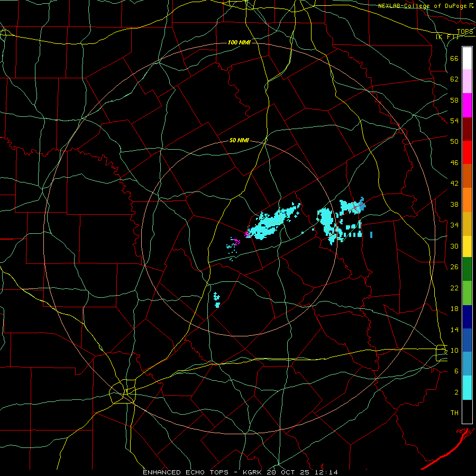Viewport: 476px width, 476px height.
Task: Click the "TH" legend label
Action: pyautogui.click(x=454, y=413)
